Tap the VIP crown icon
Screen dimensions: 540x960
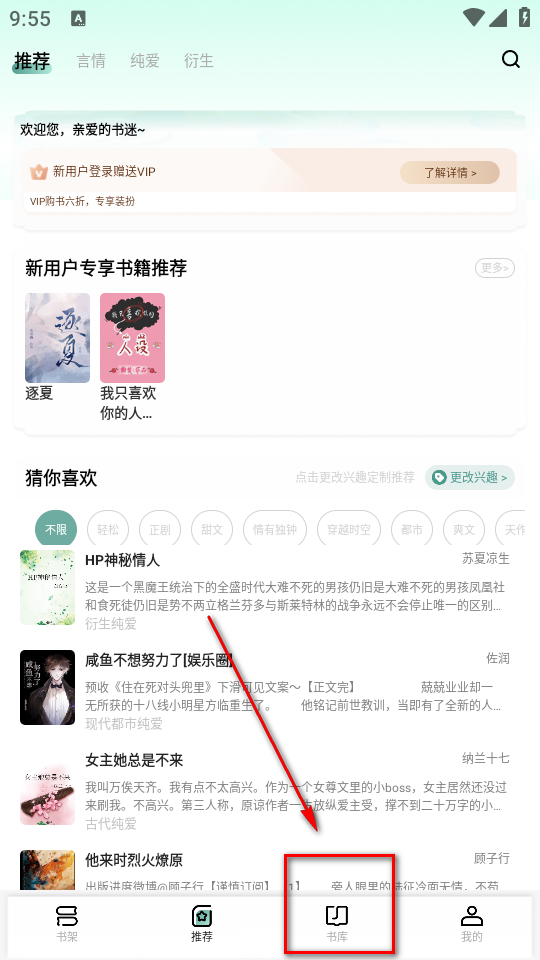tap(39, 172)
